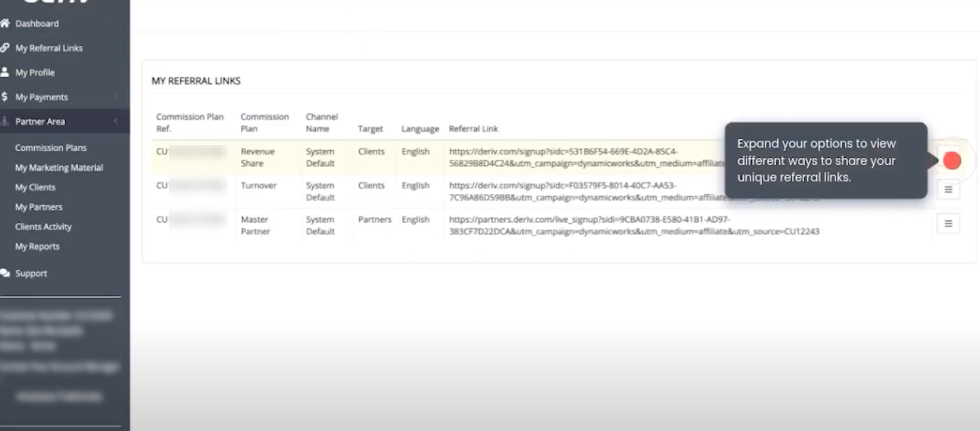Click Revenue Share referral link URL

586,157
